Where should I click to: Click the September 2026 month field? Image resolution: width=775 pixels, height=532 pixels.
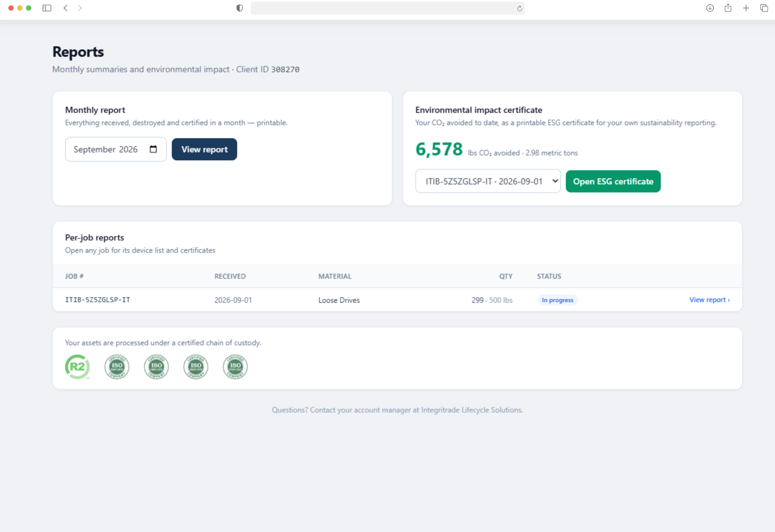116,149
